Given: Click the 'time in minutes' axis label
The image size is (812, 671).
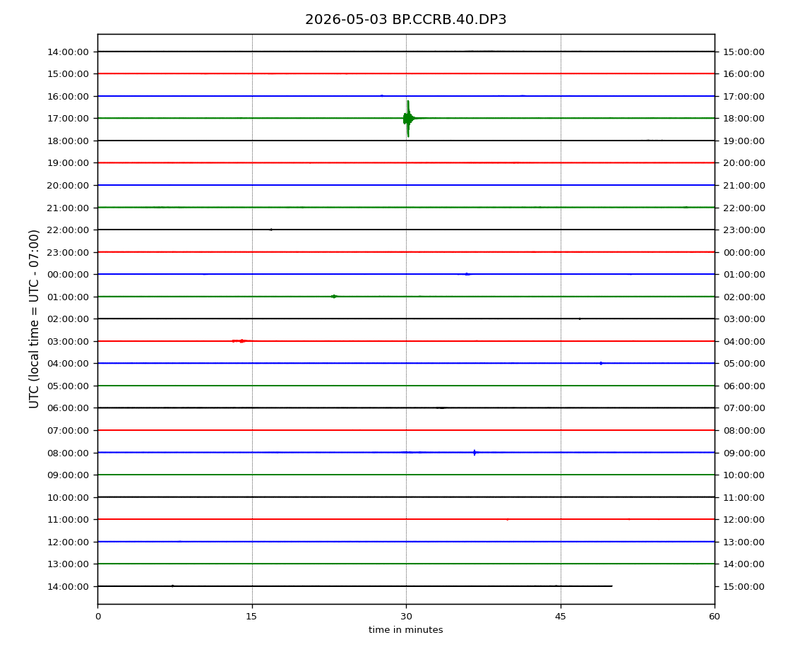Looking at the screenshot, I should coord(405,630).
